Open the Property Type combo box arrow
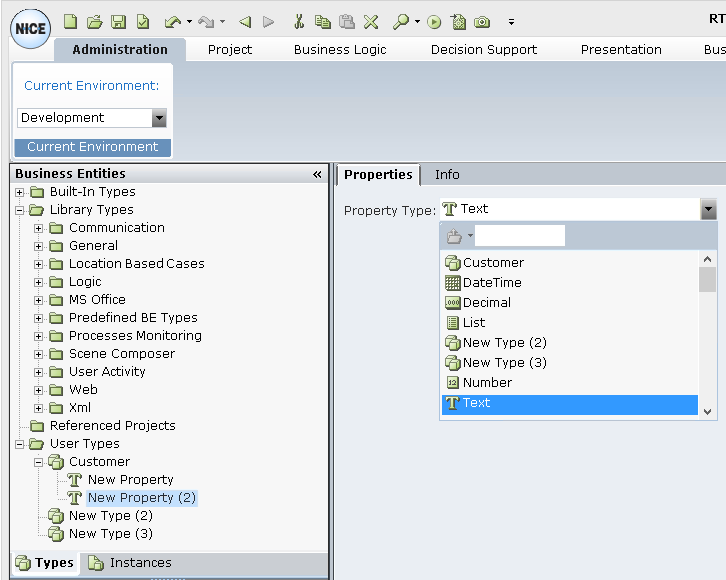This screenshot has width=726, height=580. 708,209
